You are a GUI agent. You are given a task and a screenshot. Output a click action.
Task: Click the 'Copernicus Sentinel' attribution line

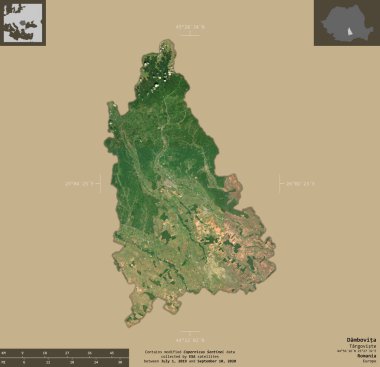pos(190,352)
